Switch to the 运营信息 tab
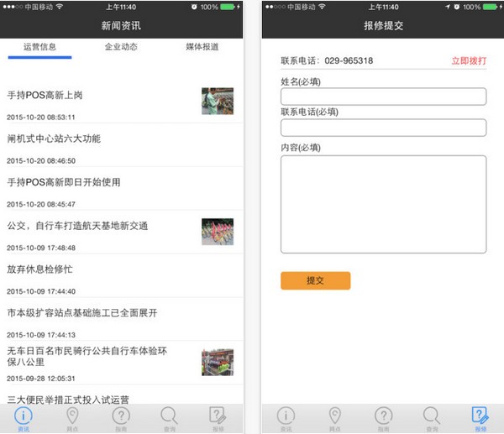This screenshot has height=434, width=504. 39,47
